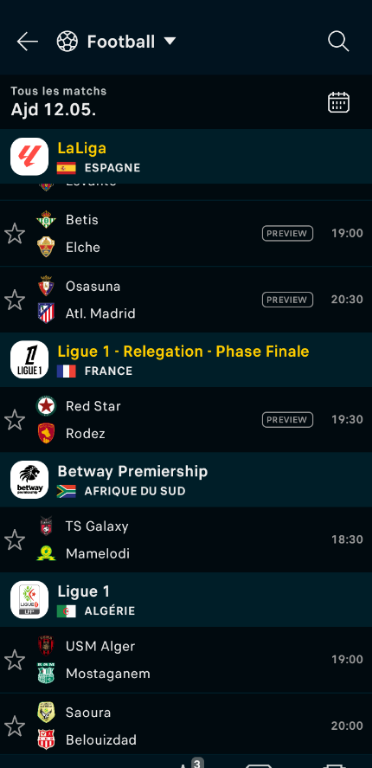Viewport: 372px width, 768px height.
Task: Star the Red Star vs Rodez match
Action: coord(15,420)
